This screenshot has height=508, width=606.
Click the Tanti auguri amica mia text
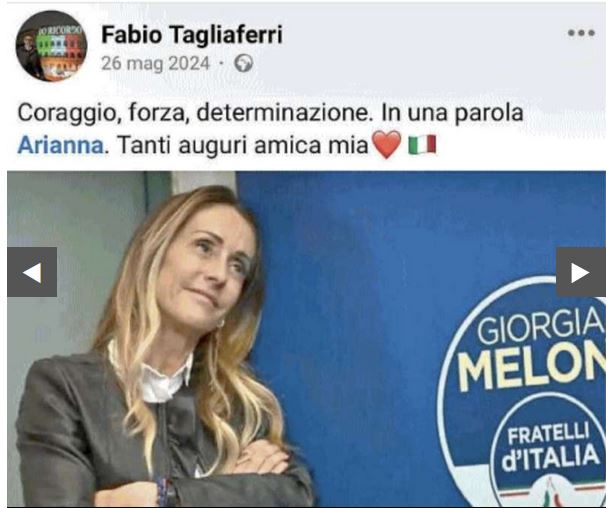(243, 145)
